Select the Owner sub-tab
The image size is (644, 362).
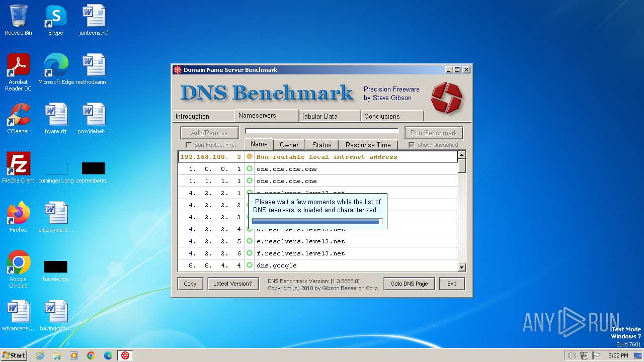point(289,145)
